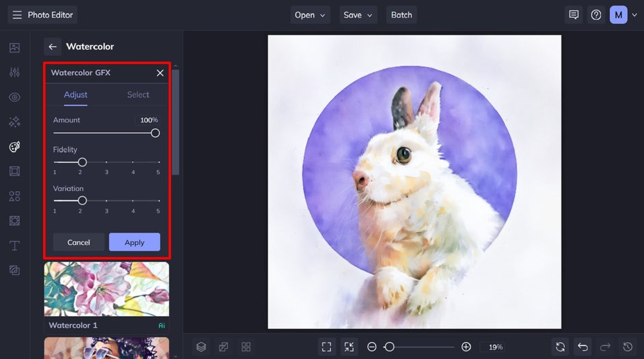Open the Photo Editor hamburger menu

coord(17,15)
